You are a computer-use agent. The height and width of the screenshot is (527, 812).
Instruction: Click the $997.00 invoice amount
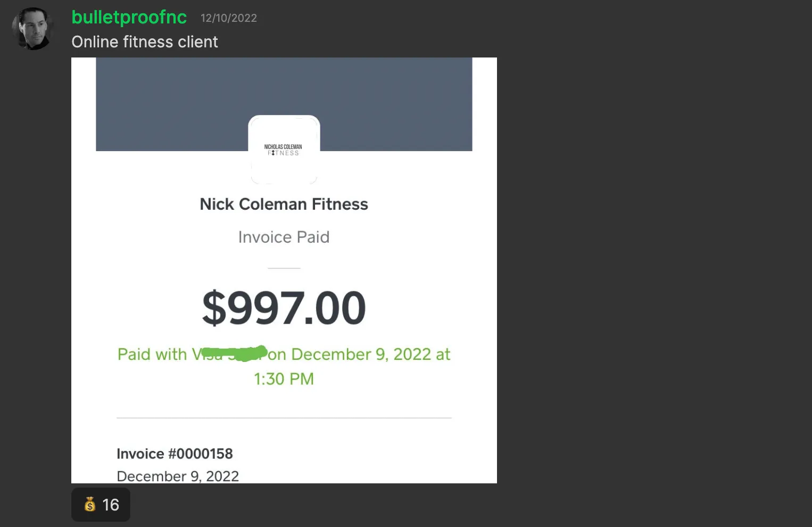284,308
